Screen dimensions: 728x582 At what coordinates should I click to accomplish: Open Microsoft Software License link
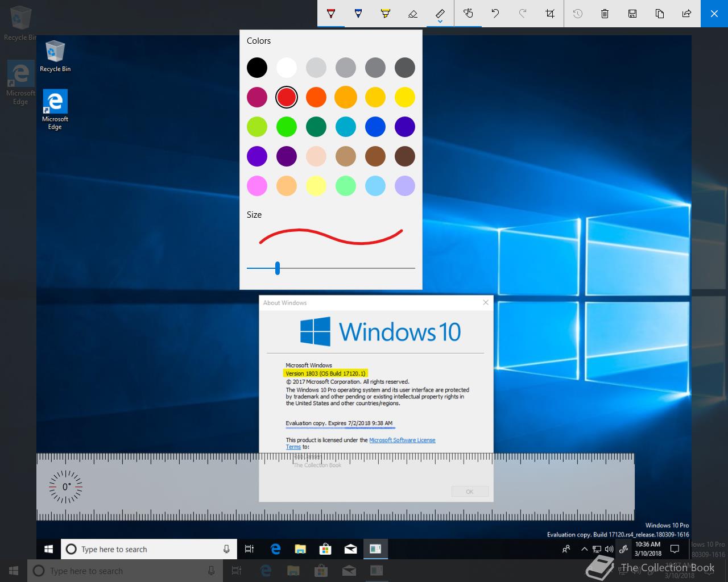(402, 440)
